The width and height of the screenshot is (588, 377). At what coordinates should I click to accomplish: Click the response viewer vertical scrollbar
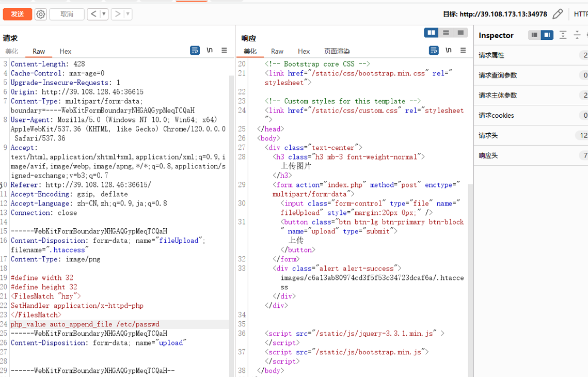(x=470, y=279)
